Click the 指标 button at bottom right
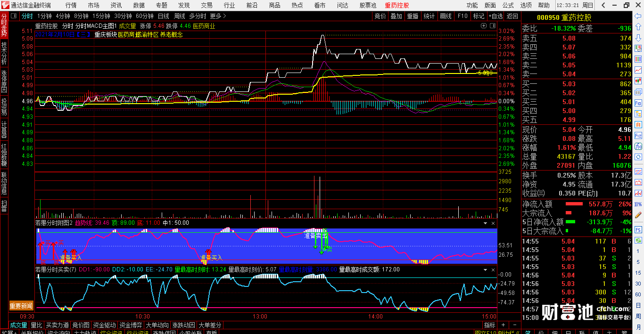Image resolution: width=644 pixels, height=334 pixels. click(x=490, y=325)
